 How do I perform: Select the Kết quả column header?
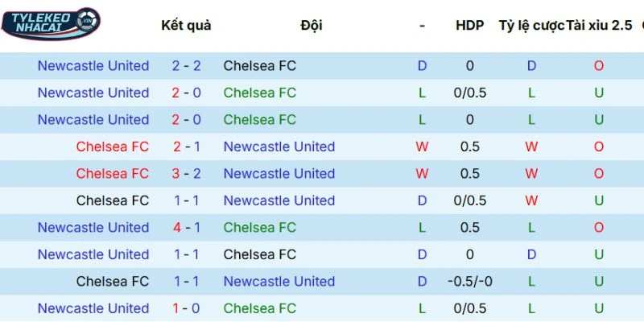[x=186, y=25]
